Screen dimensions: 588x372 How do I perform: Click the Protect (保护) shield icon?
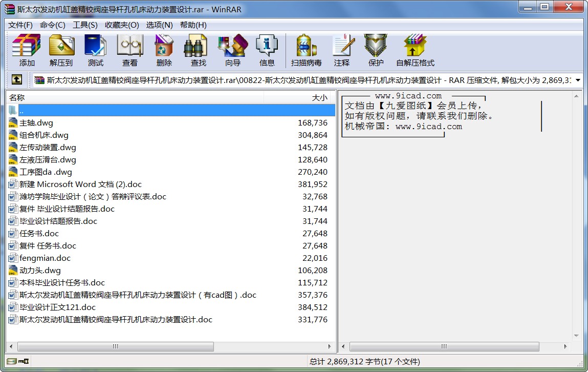pyautogui.click(x=376, y=50)
